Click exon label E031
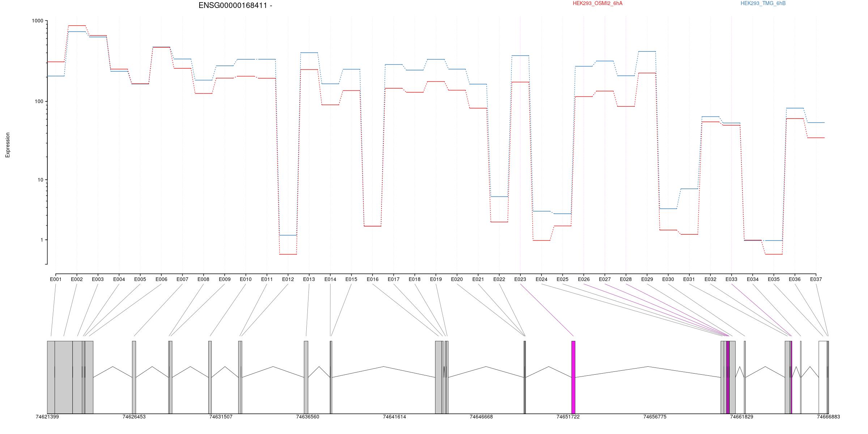 (x=689, y=279)
